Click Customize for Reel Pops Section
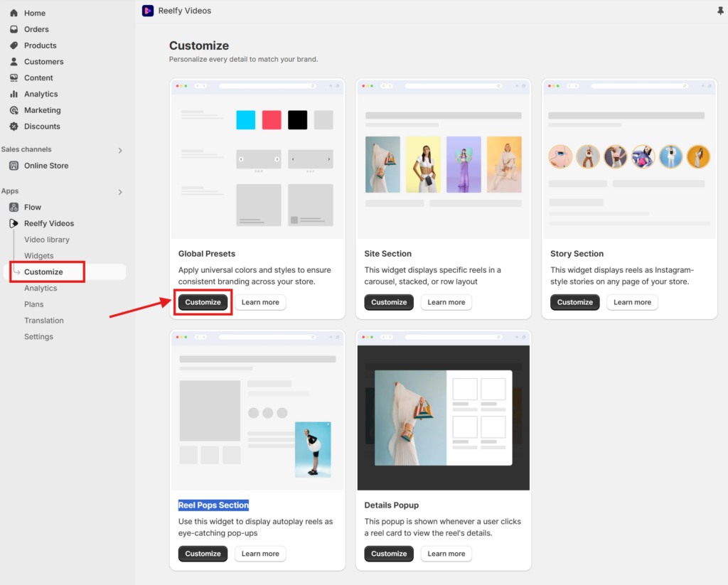Viewport: 728px width, 585px height. 203,554
